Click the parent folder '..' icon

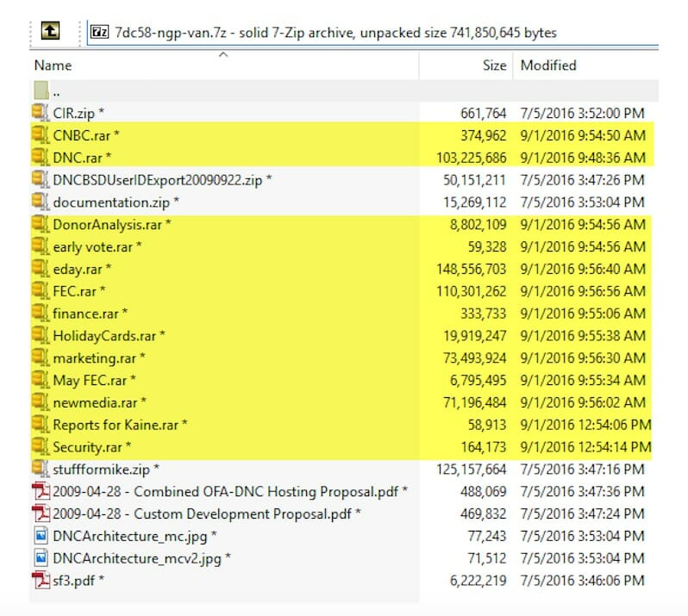41,90
